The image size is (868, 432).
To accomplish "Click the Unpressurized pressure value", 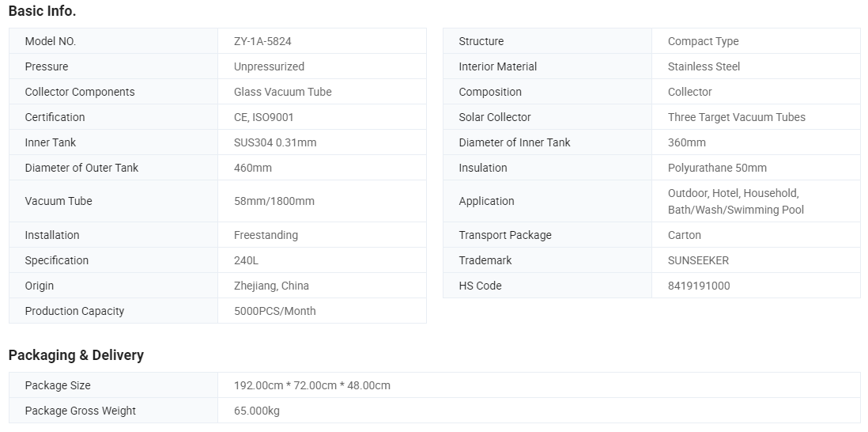I will point(269,66).
